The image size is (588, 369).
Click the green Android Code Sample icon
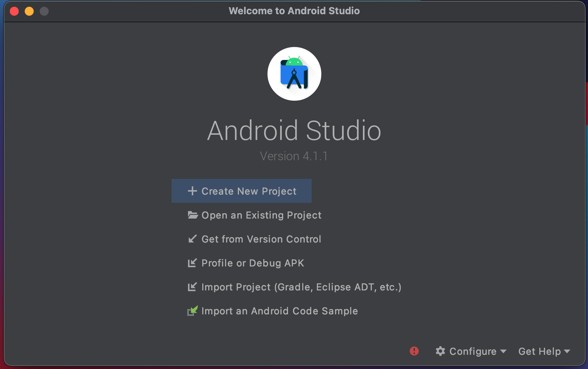(192, 311)
